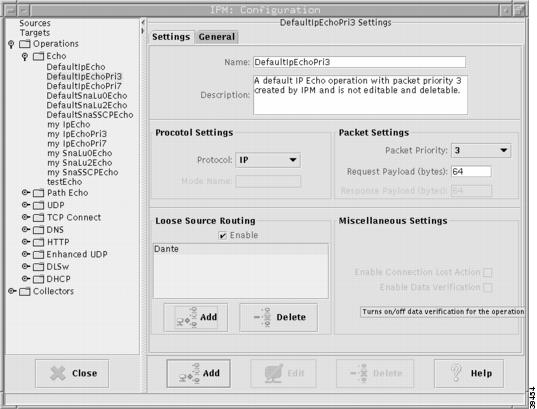
Task: Select DefaultIpEchoPri7 operation
Action: [84, 86]
